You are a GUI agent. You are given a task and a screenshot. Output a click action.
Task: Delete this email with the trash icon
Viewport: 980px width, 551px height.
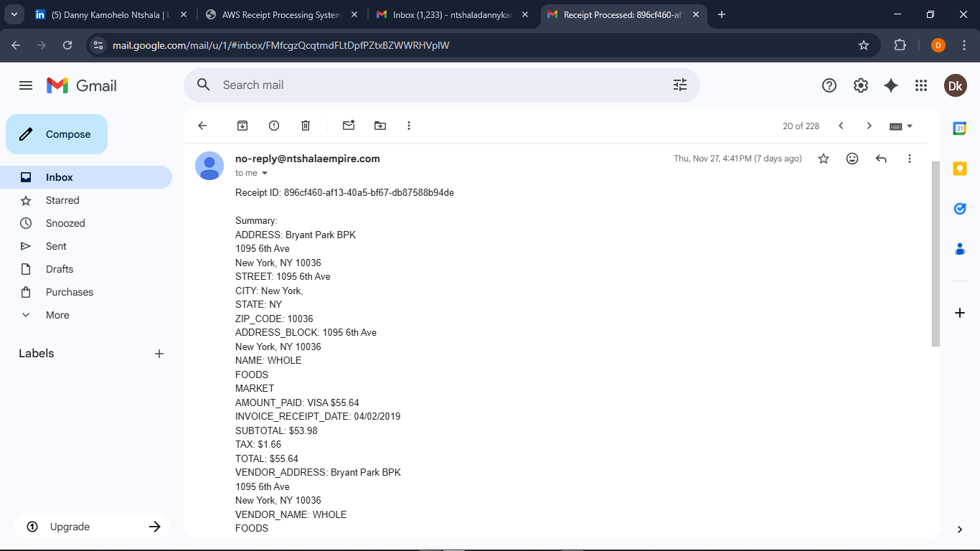point(305,125)
